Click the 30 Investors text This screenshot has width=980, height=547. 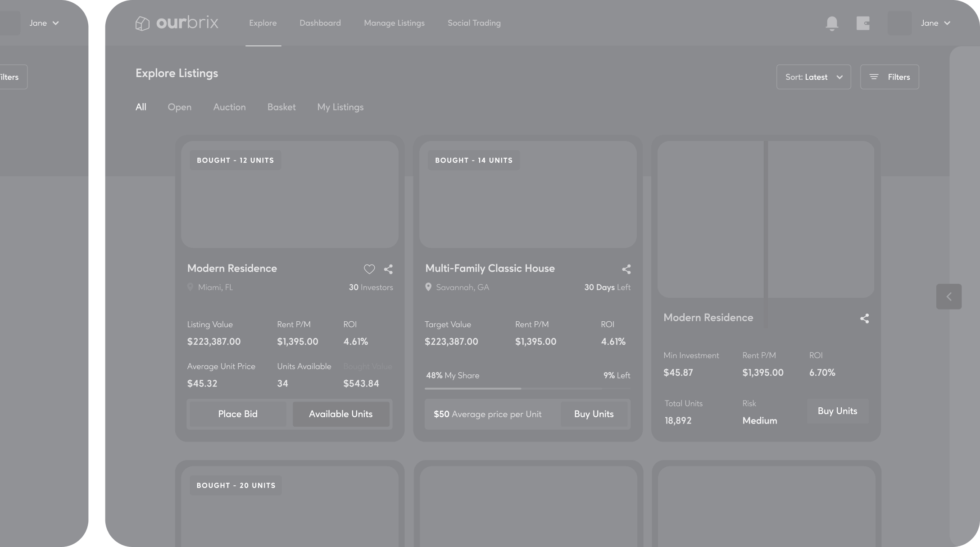(371, 287)
